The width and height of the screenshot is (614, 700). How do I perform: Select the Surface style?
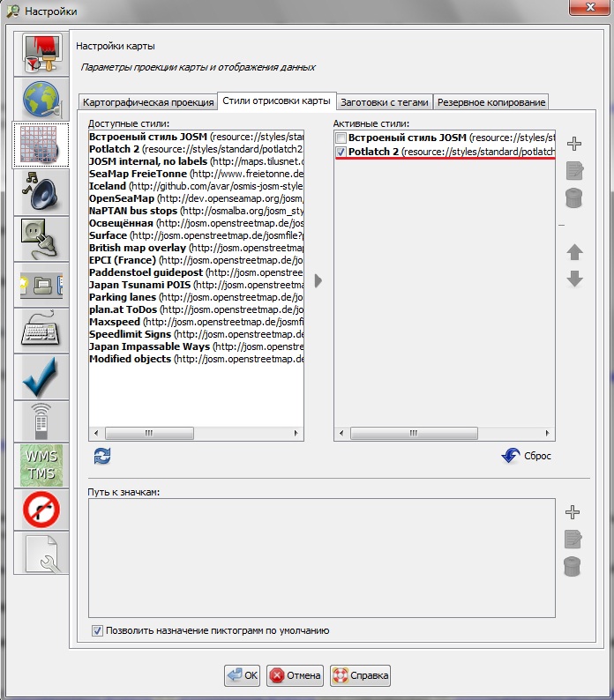(196, 235)
